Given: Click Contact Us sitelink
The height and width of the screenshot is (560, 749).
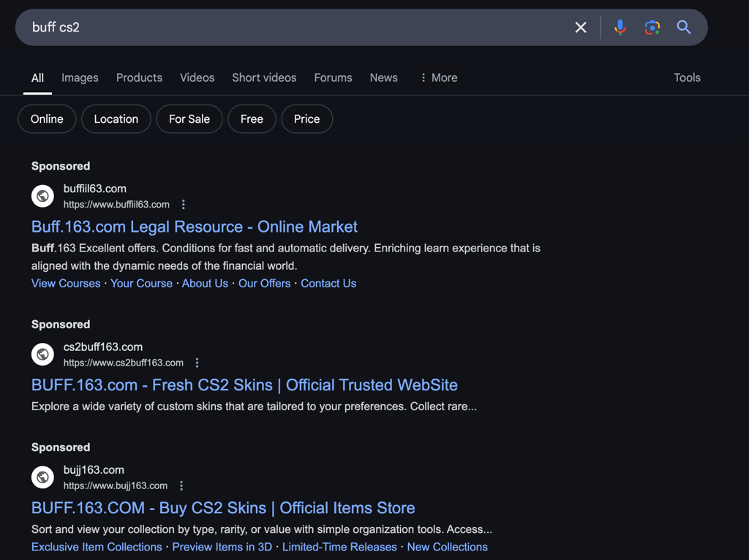Looking at the screenshot, I should [328, 284].
